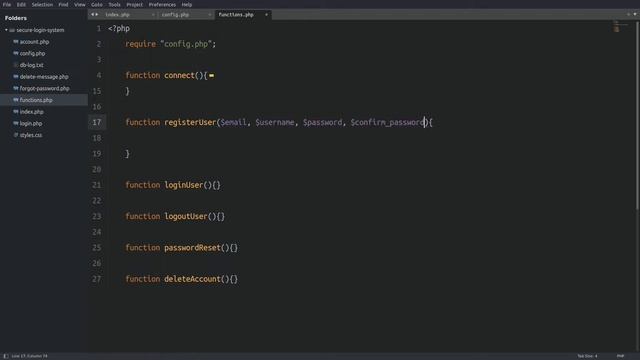640x360 pixels.
Task: Close the index.php tab
Action: click(153, 15)
